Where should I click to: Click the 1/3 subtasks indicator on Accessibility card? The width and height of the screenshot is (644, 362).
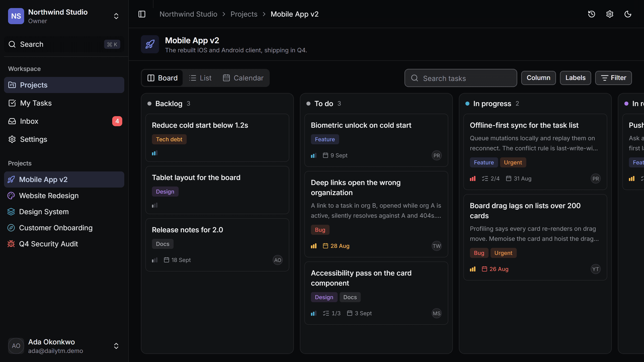tap(332, 313)
